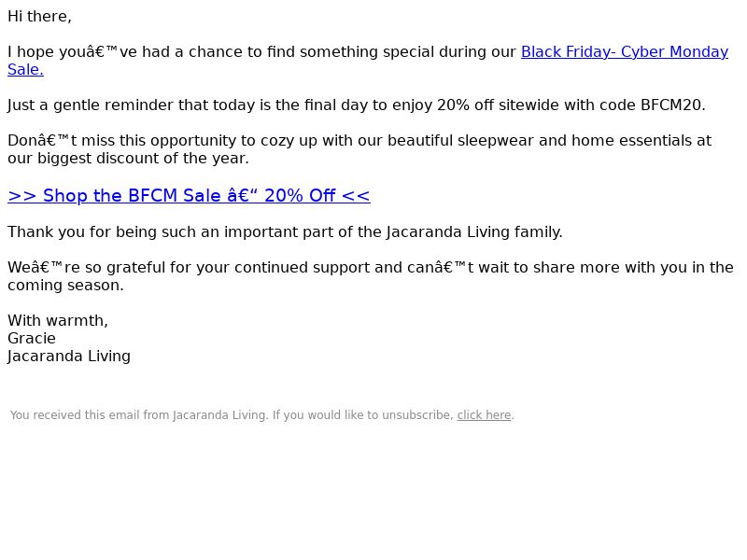
Task: Follow the 'click here' unsubscribe link
Action: click(x=484, y=414)
